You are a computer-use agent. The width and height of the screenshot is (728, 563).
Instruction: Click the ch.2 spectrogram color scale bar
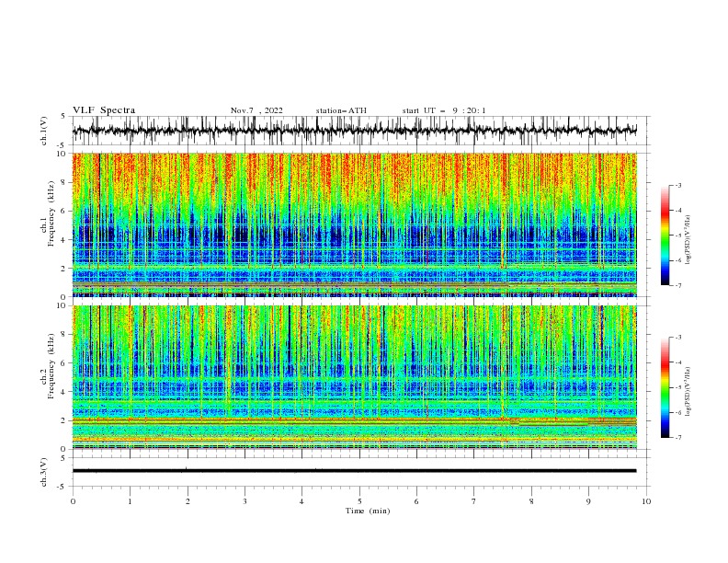[665, 387]
